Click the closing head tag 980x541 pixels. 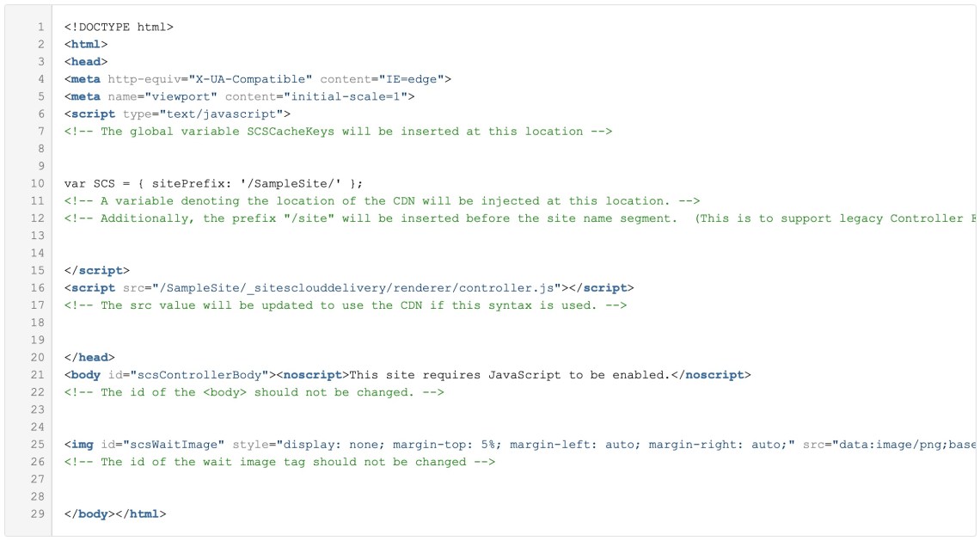click(x=89, y=358)
